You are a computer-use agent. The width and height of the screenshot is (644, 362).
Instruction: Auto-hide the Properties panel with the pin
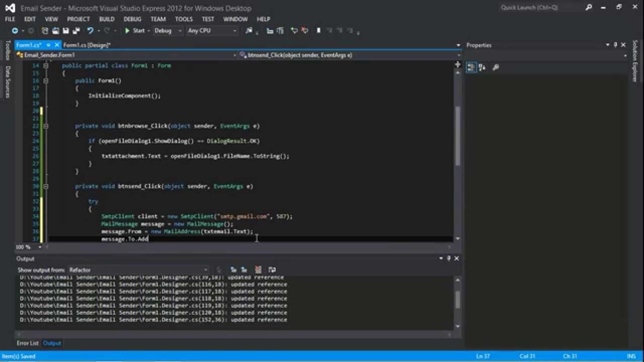(x=615, y=45)
